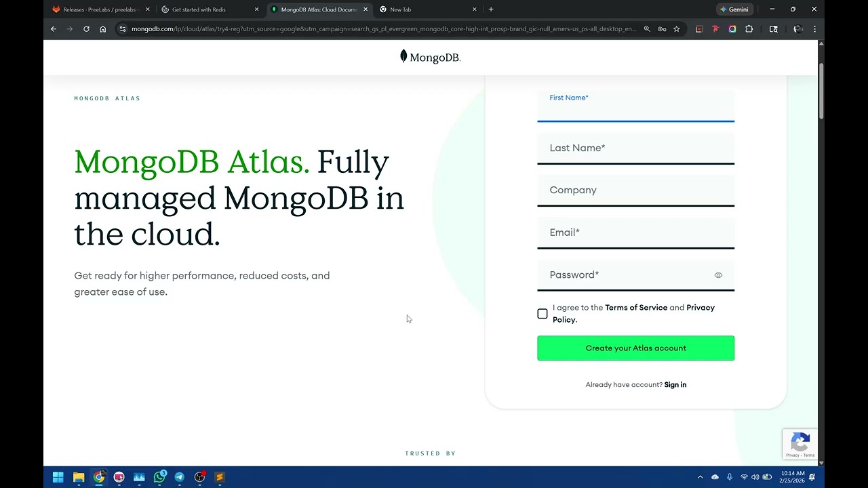Click the Company field
This screenshot has width=868, height=488.
pyautogui.click(x=635, y=190)
